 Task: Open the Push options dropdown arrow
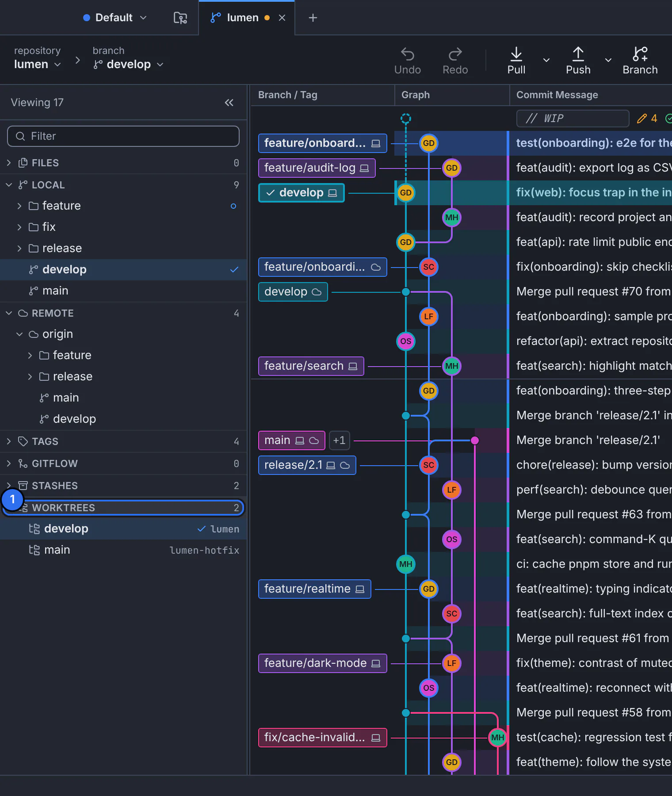[x=608, y=60]
